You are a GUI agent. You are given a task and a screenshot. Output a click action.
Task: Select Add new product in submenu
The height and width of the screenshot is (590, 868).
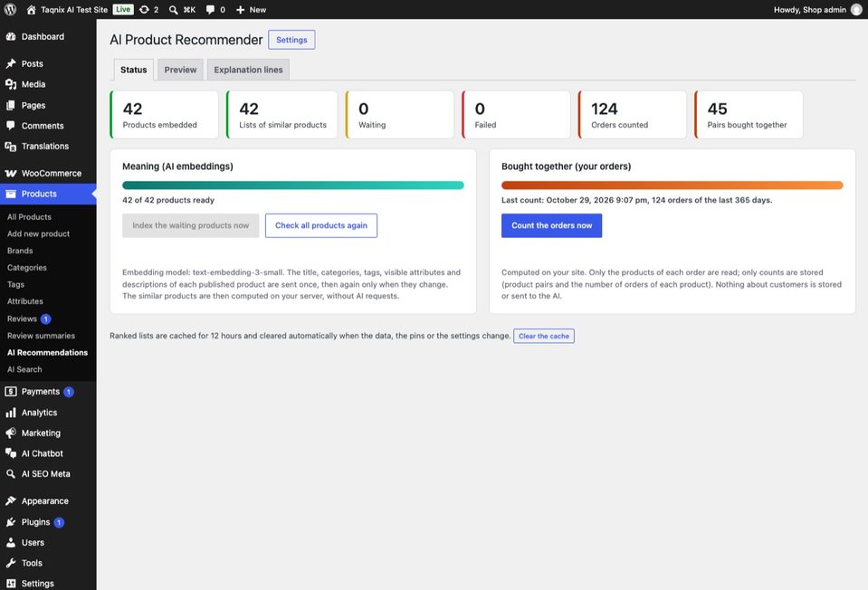(x=38, y=233)
